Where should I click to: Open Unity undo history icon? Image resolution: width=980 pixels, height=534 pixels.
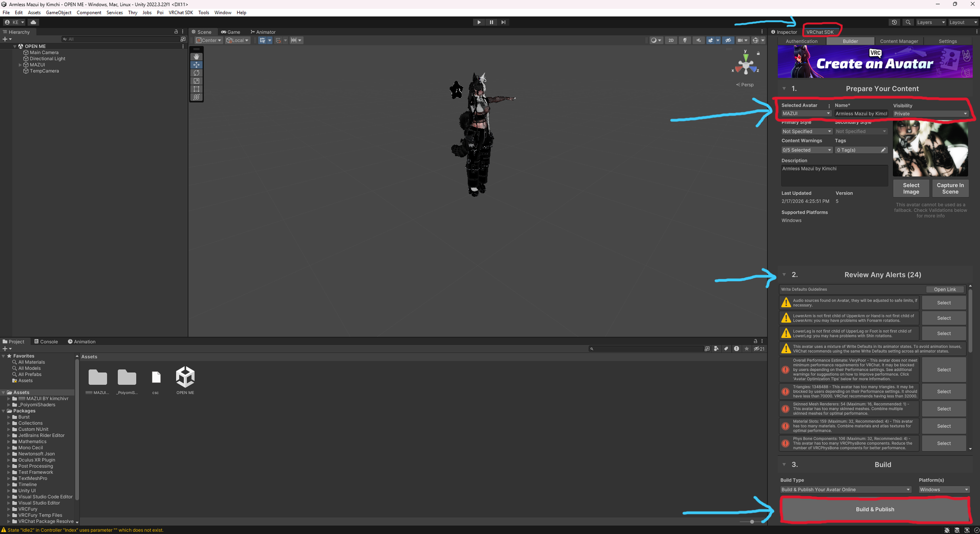coord(894,23)
